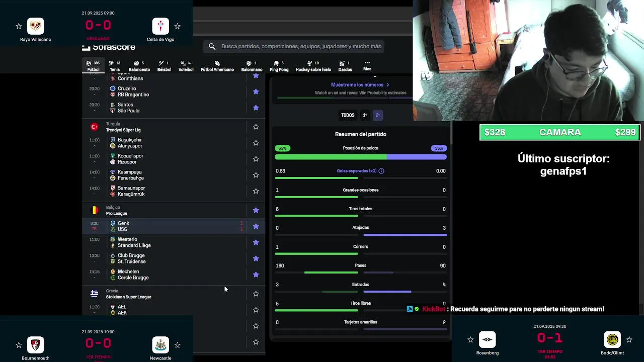
Task: Toggle favorite star for Rosenborg
Action: tap(470, 340)
